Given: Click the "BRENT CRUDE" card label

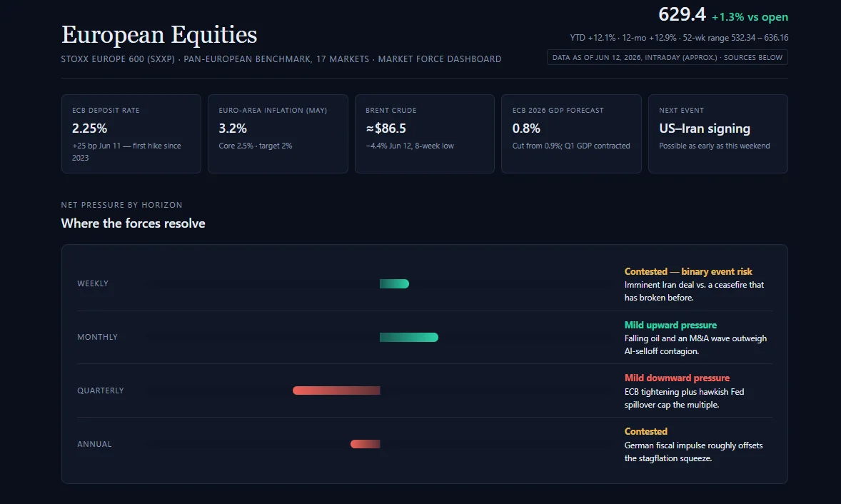Looking at the screenshot, I should [391, 111].
